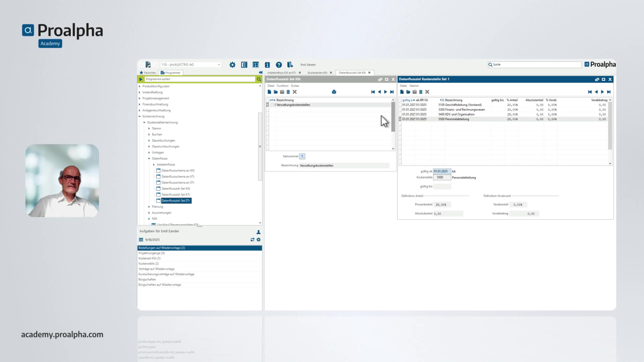Open the help question mark icon
Viewport: 644px width, 362px height.
(279, 65)
